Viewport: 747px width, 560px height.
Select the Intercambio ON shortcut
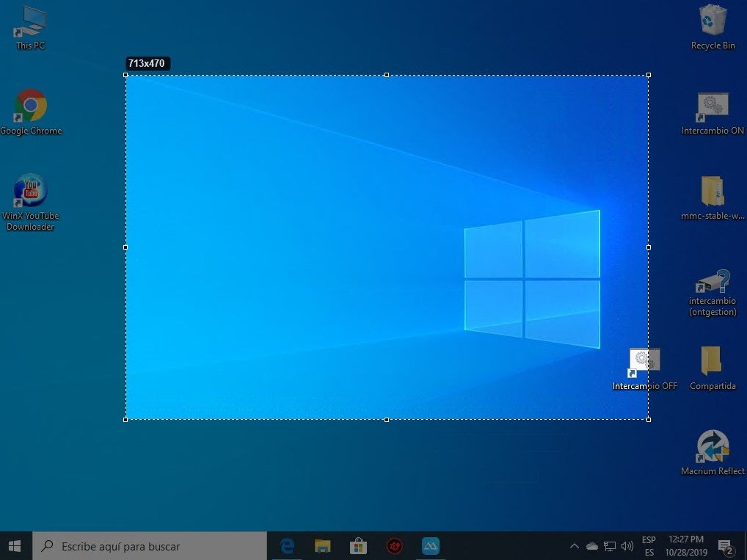713,114
